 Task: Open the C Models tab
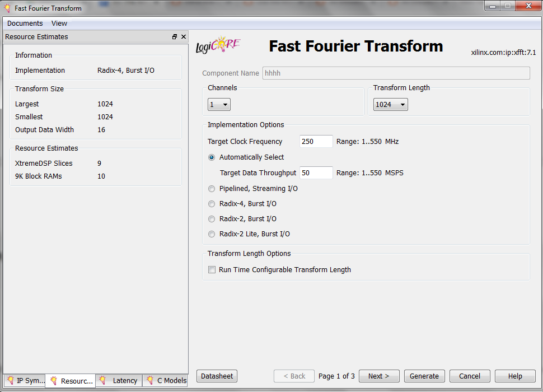pyautogui.click(x=166, y=381)
